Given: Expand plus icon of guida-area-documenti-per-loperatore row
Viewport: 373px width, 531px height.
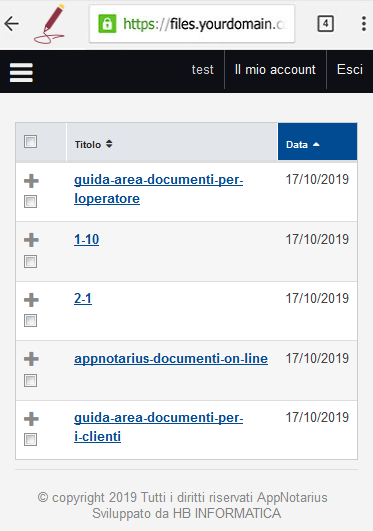Looking at the screenshot, I should (31, 180).
